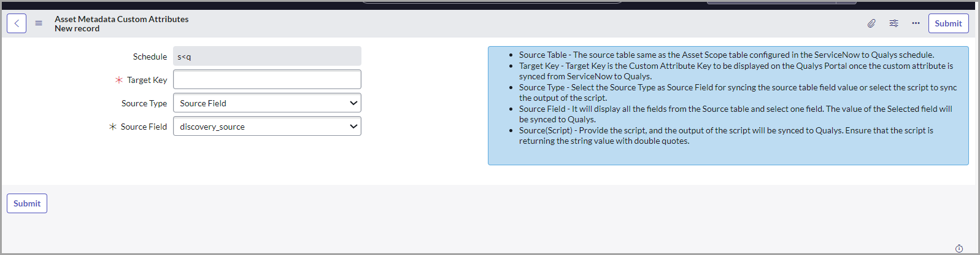
Task: Click the red mandatory asterisk beside Target Key
Action: [x=119, y=80]
